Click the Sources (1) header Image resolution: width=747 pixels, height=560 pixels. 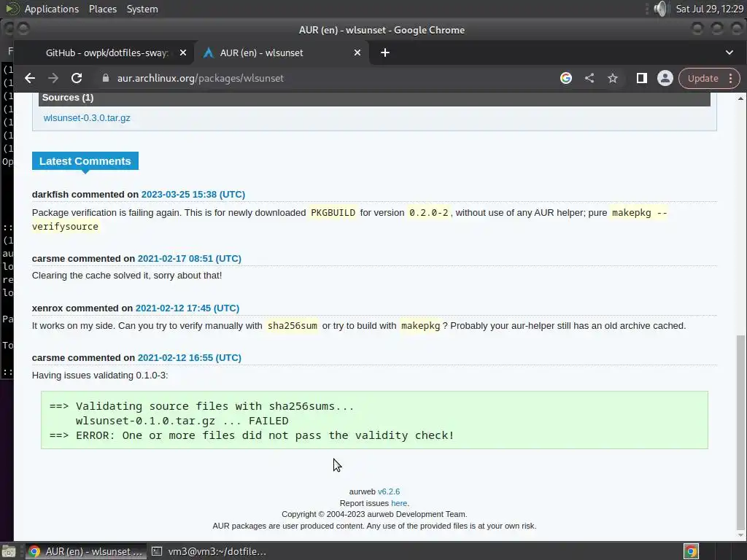pyautogui.click(x=374, y=98)
